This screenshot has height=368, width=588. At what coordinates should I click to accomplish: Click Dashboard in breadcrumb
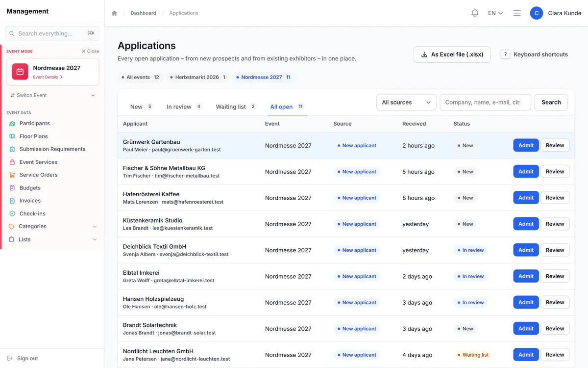pyautogui.click(x=143, y=13)
